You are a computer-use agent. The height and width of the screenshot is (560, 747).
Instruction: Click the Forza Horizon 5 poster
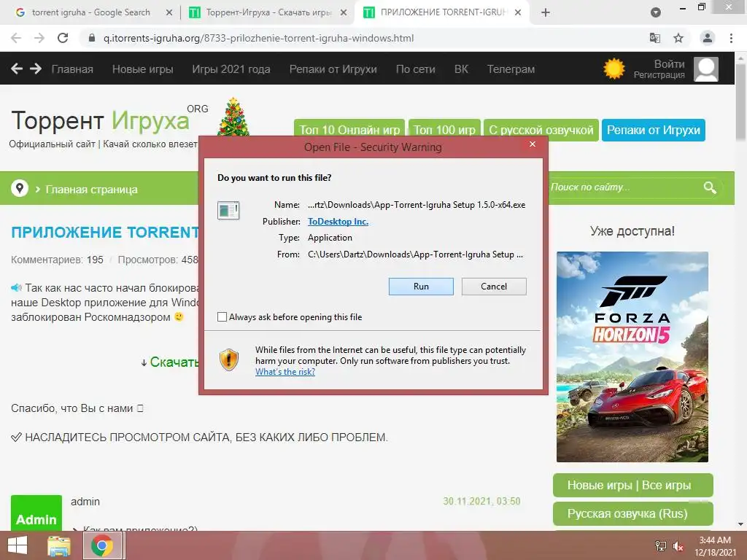(632, 357)
